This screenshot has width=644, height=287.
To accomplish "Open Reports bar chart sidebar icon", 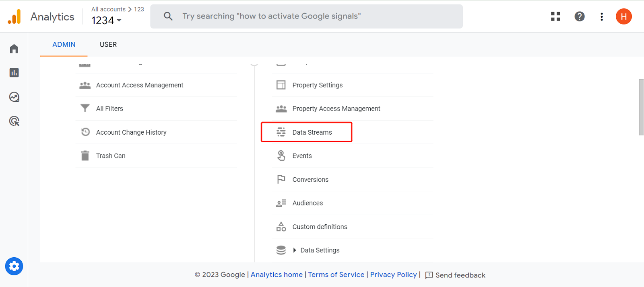I will coord(14,73).
